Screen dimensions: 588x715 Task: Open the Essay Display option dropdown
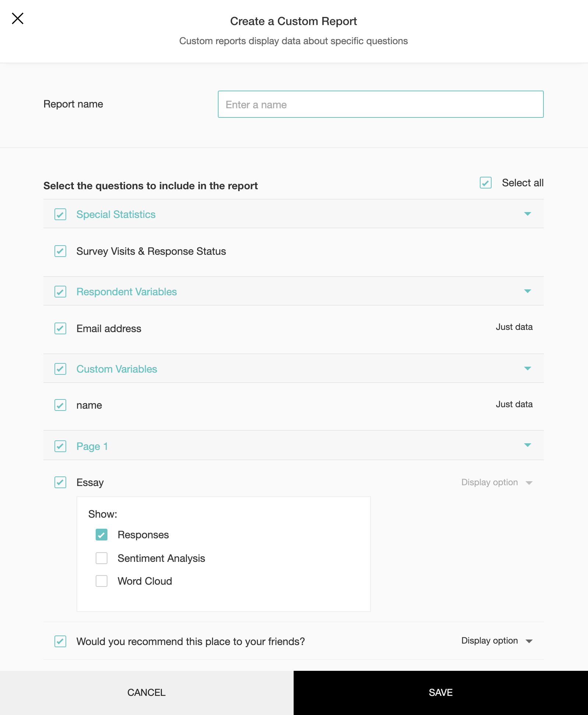pos(497,482)
